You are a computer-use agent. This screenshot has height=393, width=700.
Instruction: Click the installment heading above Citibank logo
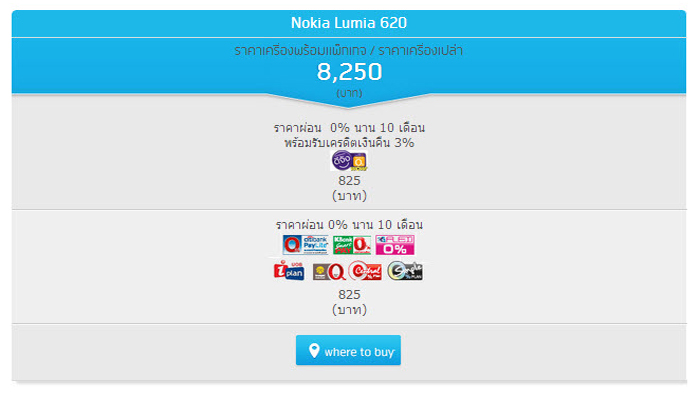point(349,224)
